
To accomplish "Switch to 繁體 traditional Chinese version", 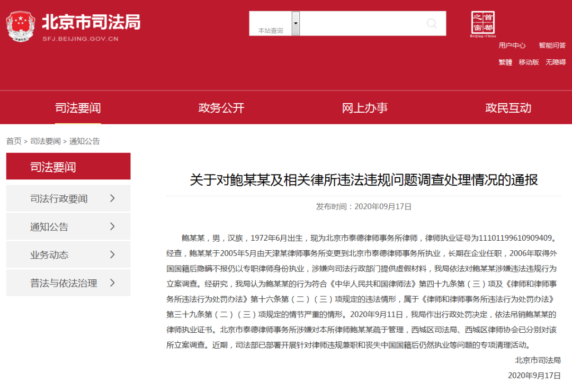I will click(505, 62).
